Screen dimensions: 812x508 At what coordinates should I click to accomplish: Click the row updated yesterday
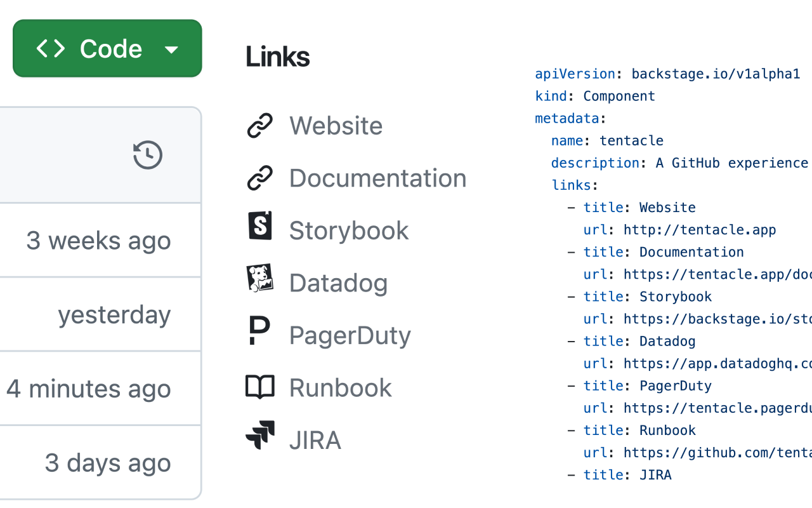114,314
